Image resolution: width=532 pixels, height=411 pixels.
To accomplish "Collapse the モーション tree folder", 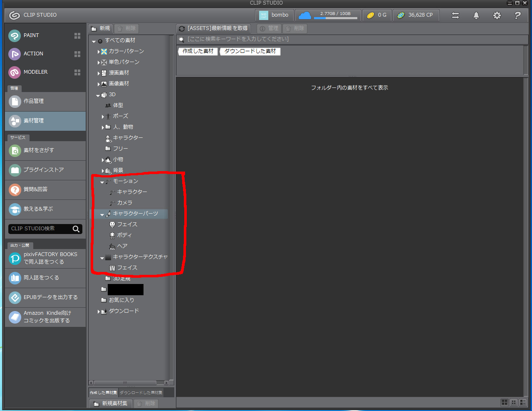I will click(x=102, y=182).
